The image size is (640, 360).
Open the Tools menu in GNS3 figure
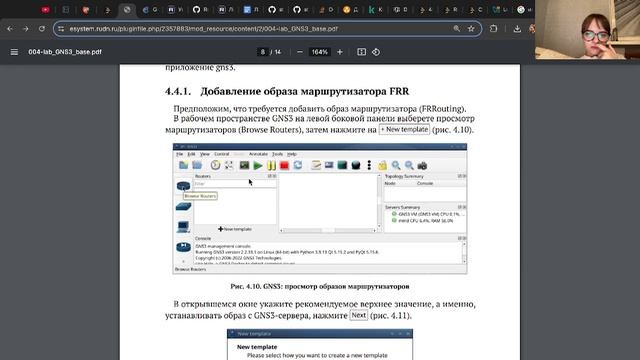tap(278, 154)
